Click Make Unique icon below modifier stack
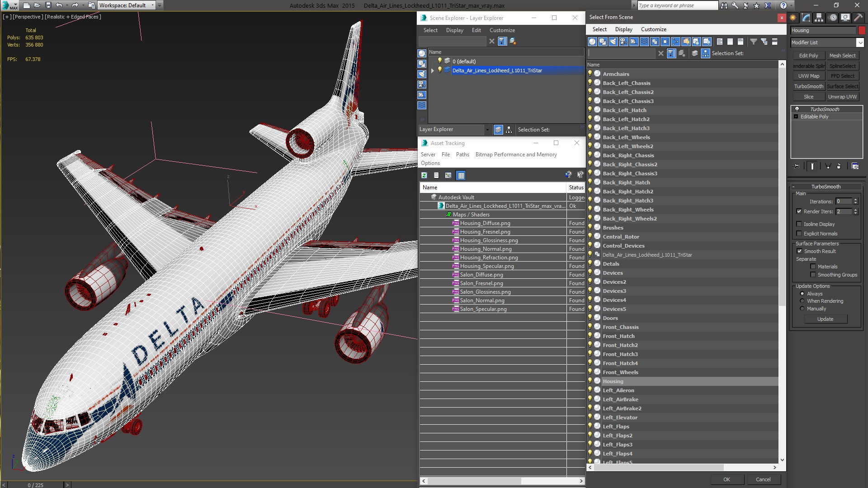The height and width of the screenshot is (488, 868). tap(828, 166)
